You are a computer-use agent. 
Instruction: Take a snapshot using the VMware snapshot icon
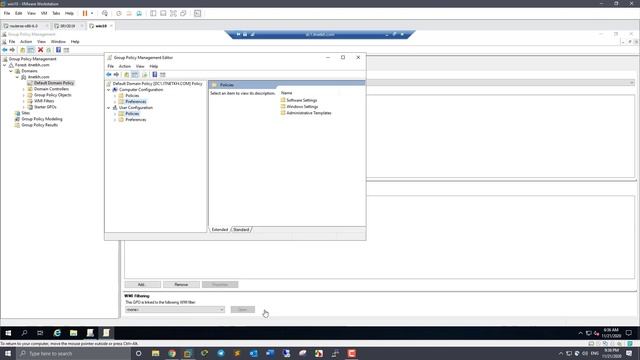(119, 13)
